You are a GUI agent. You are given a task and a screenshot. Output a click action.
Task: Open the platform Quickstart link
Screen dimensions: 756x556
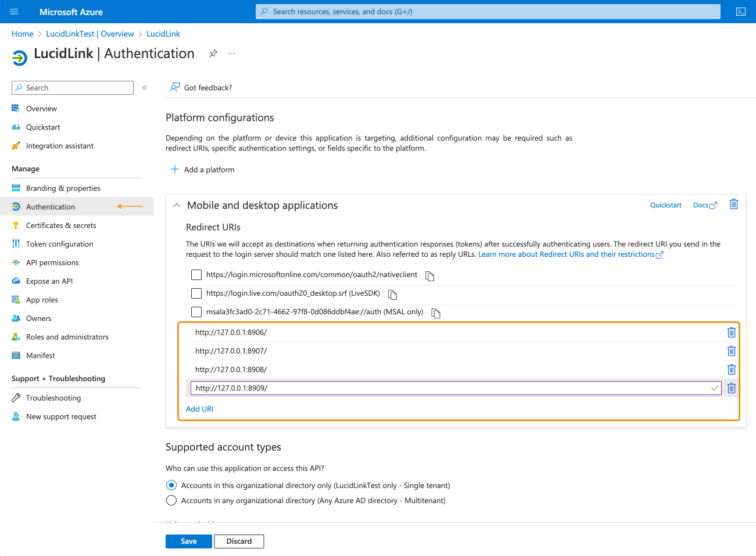666,205
